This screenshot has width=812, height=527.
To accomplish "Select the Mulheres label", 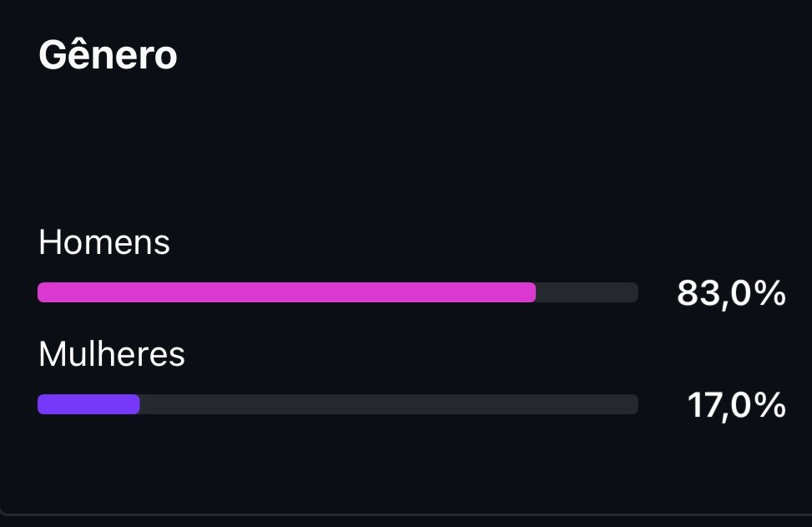I will (x=112, y=355).
